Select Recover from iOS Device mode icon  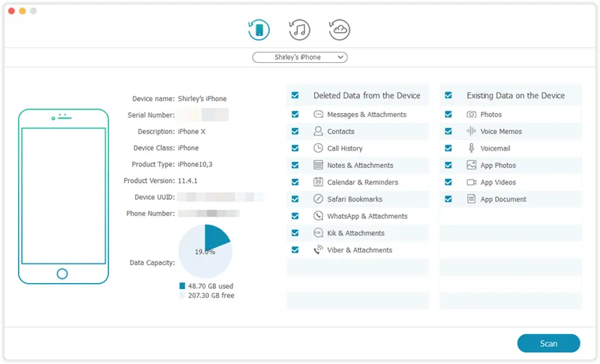[x=259, y=30]
